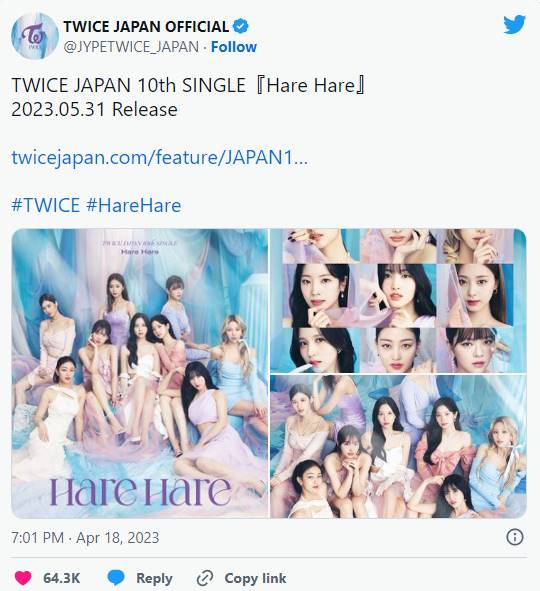Image resolution: width=540 pixels, height=591 pixels.
Task: Open the @JYPETWICE_JAPAN handle
Action: 131,47
